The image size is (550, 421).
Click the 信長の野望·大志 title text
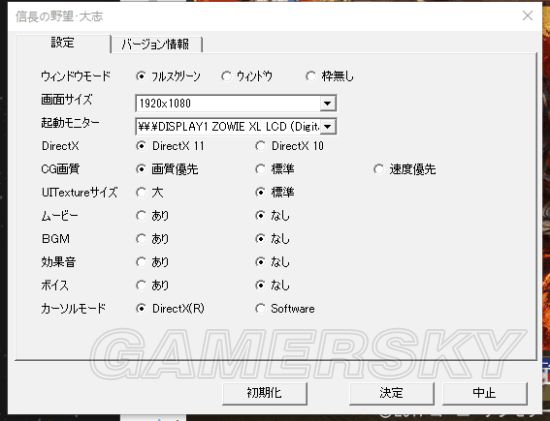(x=59, y=17)
